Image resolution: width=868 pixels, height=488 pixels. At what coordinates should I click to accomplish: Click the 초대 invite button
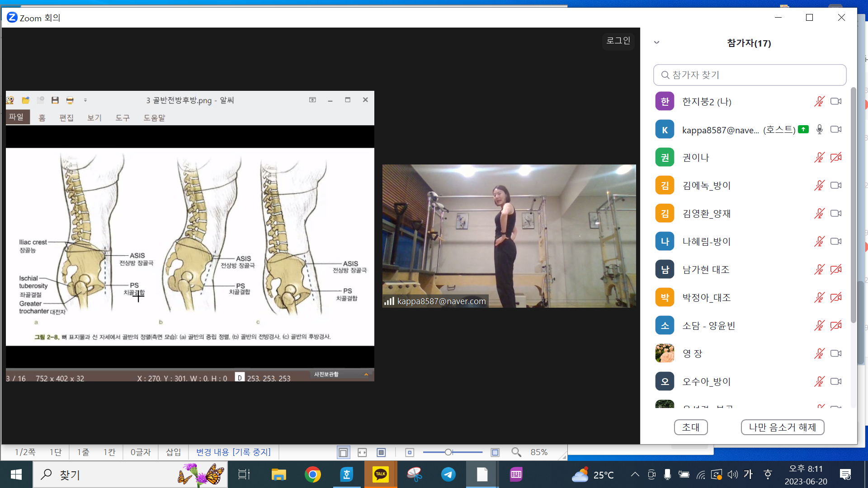(x=690, y=427)
